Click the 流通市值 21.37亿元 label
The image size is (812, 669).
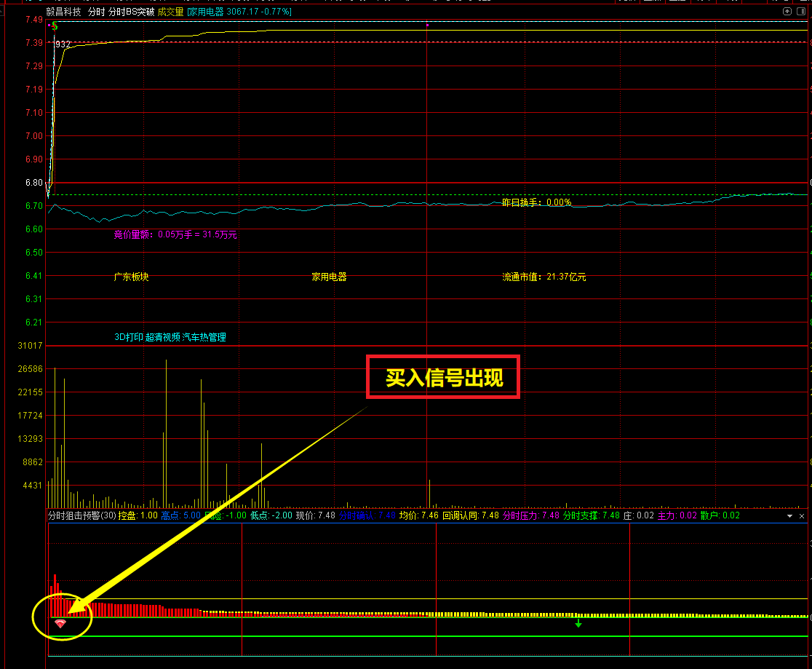[x=544, y=277]
